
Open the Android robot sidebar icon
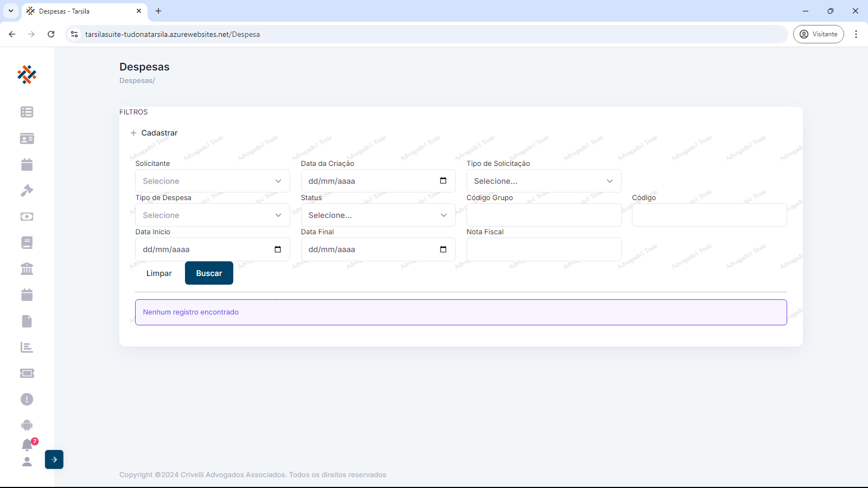[x=27, y=425]
